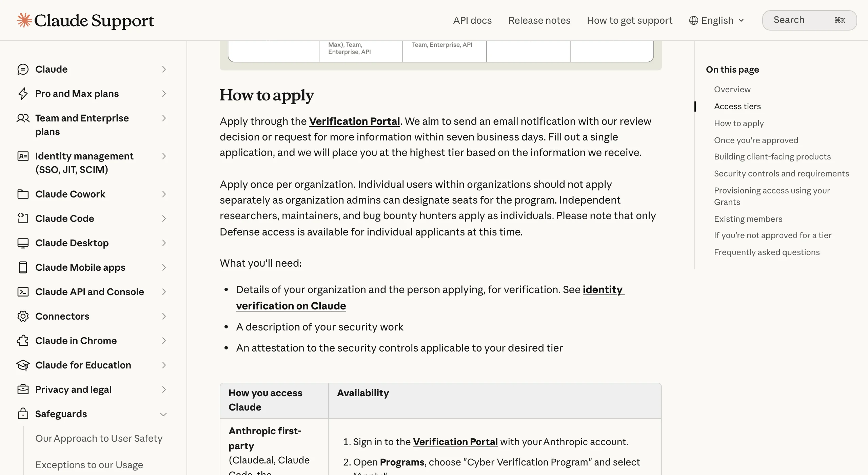Screen dimensions: 868x475
Task: Click the Claude Code bracket icon
Action: 23,218
